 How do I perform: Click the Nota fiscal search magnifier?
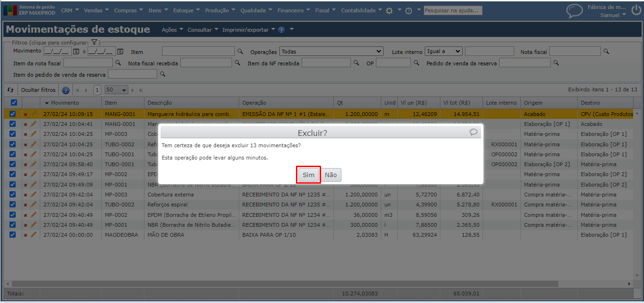click(x=606, y=51)
